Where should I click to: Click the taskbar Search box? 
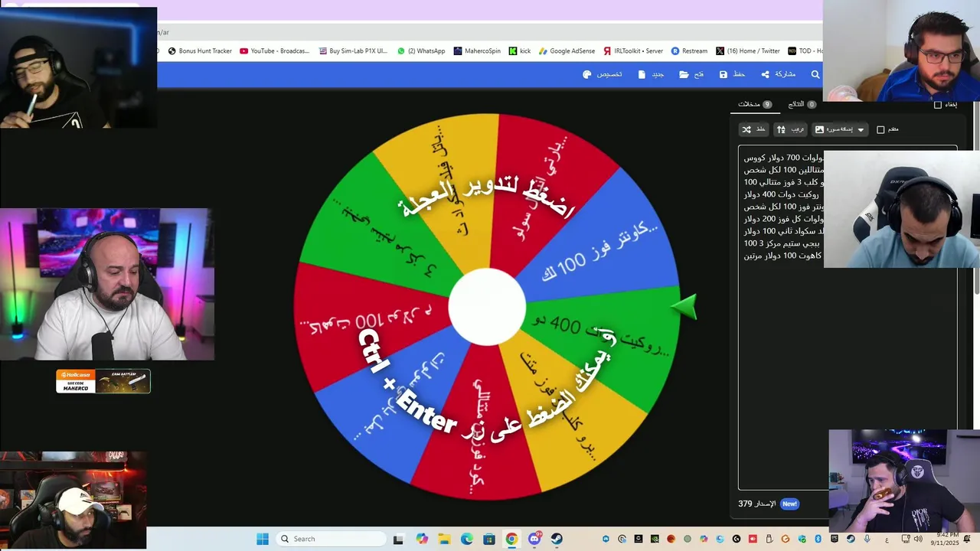[x=332, y=539]
